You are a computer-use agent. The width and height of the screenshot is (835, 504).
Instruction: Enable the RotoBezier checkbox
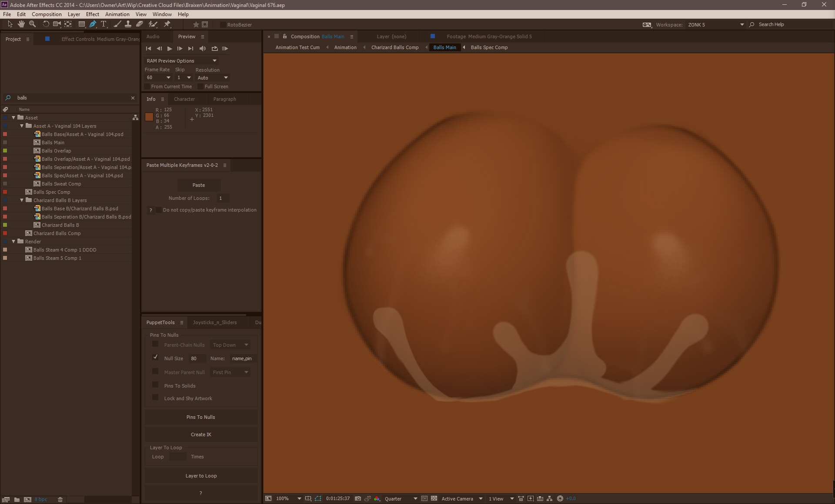pos(223,25)
